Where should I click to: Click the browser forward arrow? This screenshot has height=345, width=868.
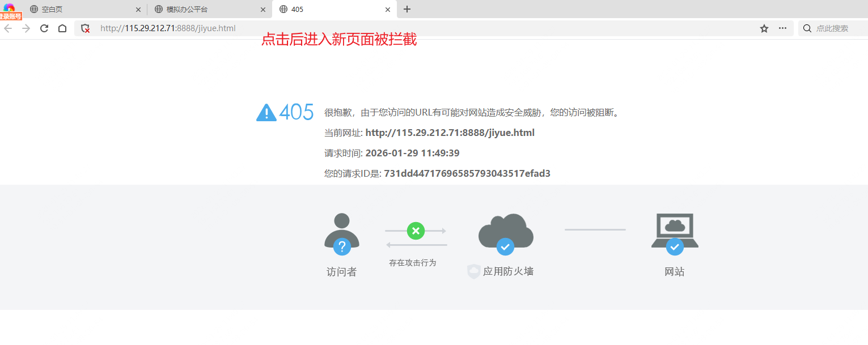[x=26, y=28]
